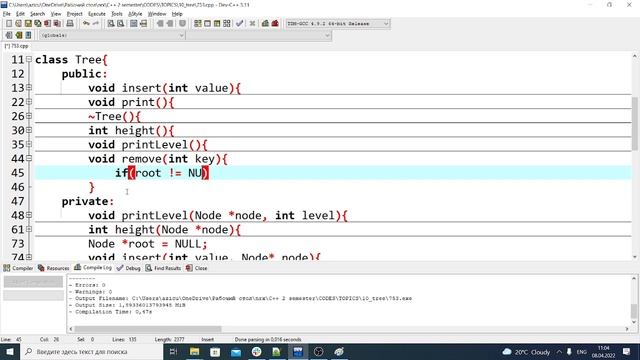
Task: Expand folded height(Node *node) on line 61
Action: (x=29, y=229)
